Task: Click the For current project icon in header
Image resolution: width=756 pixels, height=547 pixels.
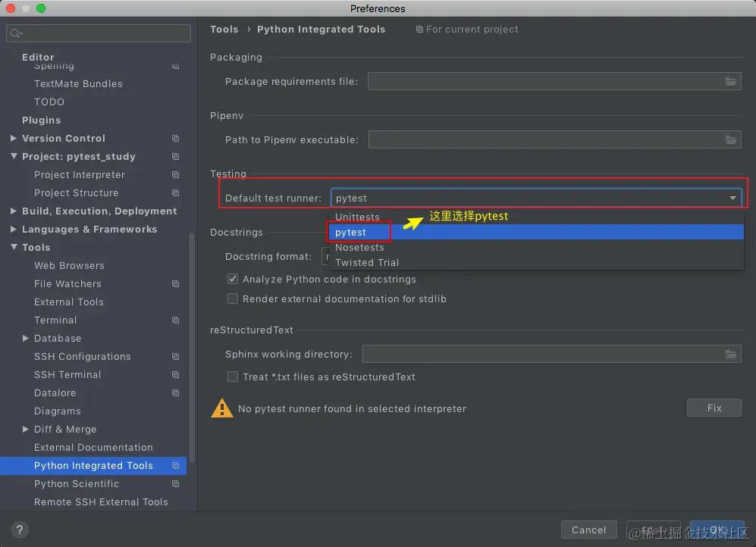Action: (x=419, y=30)
